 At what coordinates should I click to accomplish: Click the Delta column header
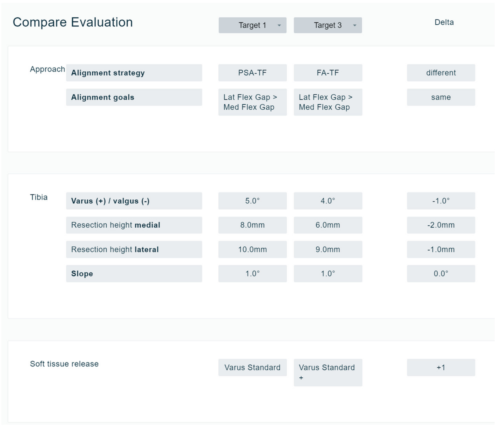pyautogui.click(x=444, y=22)
